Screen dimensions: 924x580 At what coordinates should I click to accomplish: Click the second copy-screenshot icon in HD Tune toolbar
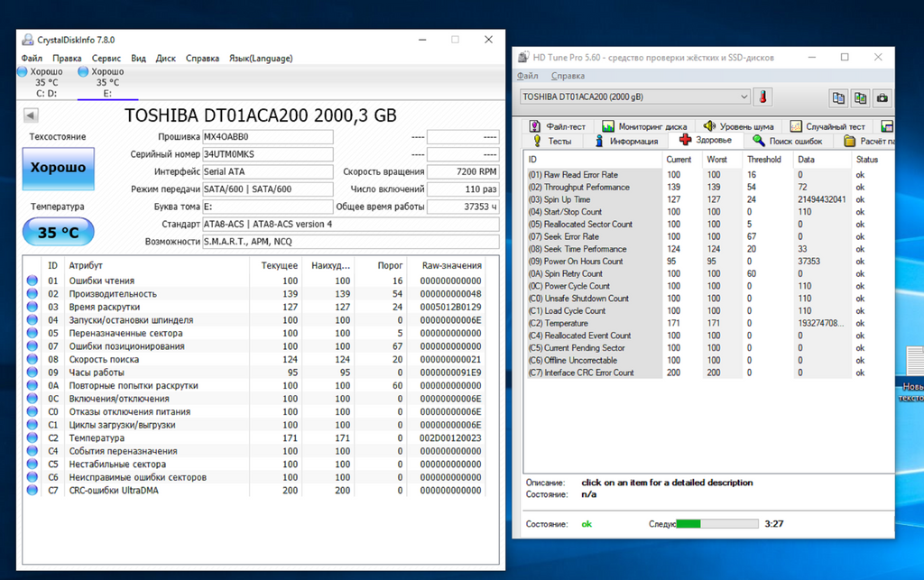click(860, 97)
